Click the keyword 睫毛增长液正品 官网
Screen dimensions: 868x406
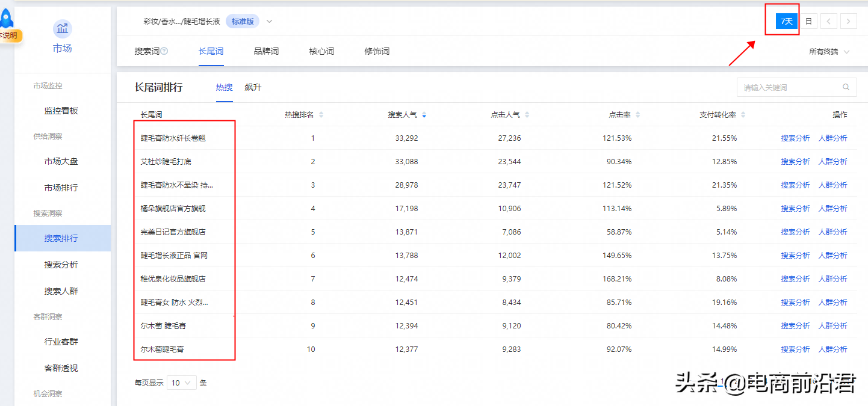175,256
